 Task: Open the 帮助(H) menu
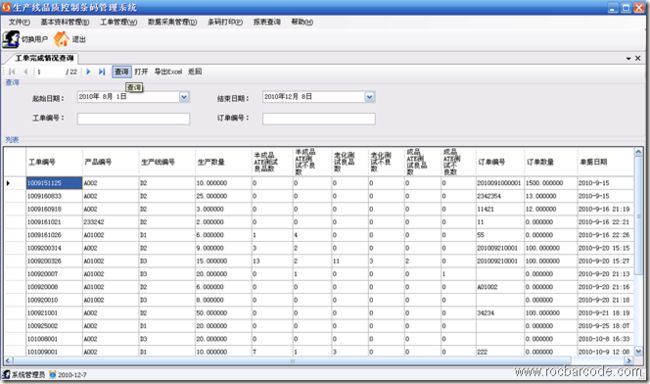(302, 22)
